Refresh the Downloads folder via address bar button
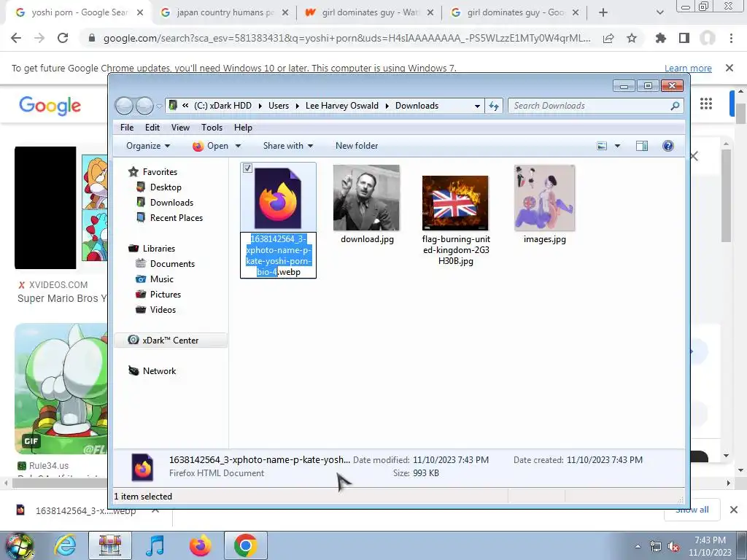The image size is (747, 560). point(494,106)
